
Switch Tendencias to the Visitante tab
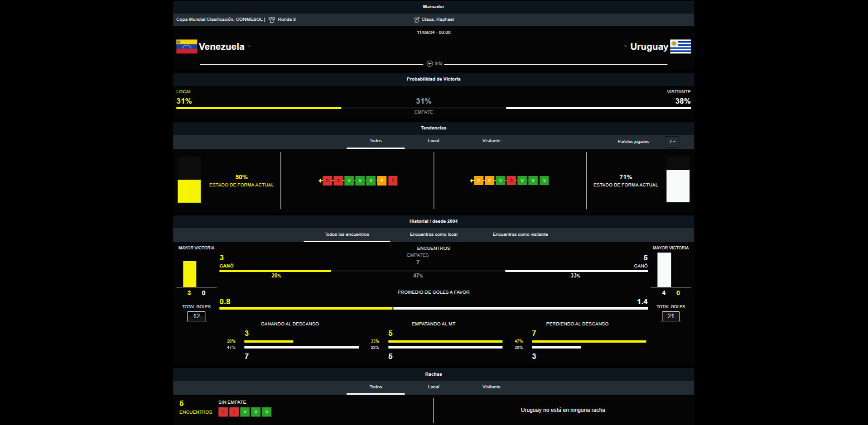click(x=491, y=141)
